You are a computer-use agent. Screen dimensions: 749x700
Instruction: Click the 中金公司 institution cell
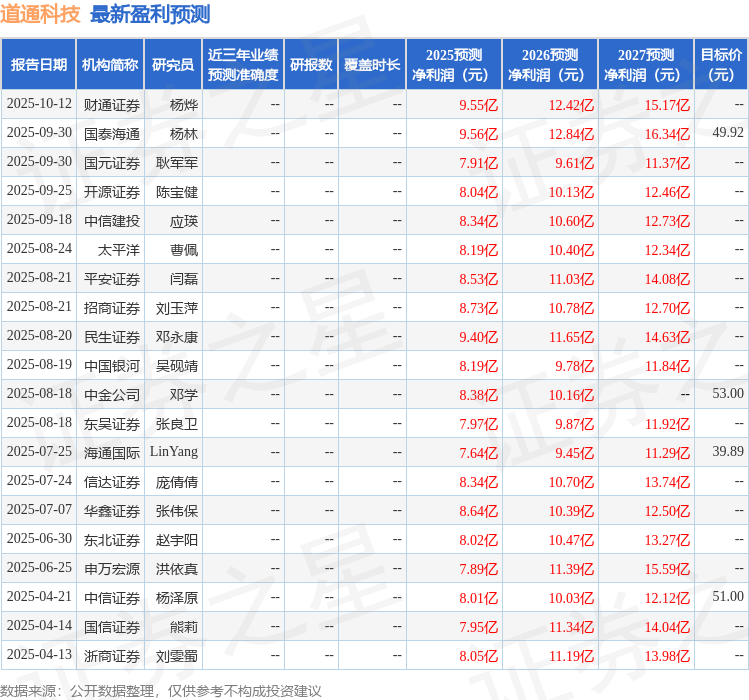[112, 395]
